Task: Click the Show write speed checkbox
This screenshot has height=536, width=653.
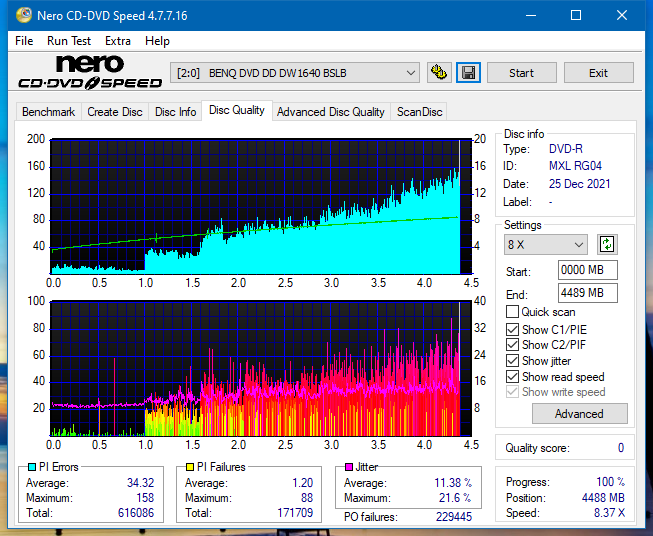Action: click(512, 392)
